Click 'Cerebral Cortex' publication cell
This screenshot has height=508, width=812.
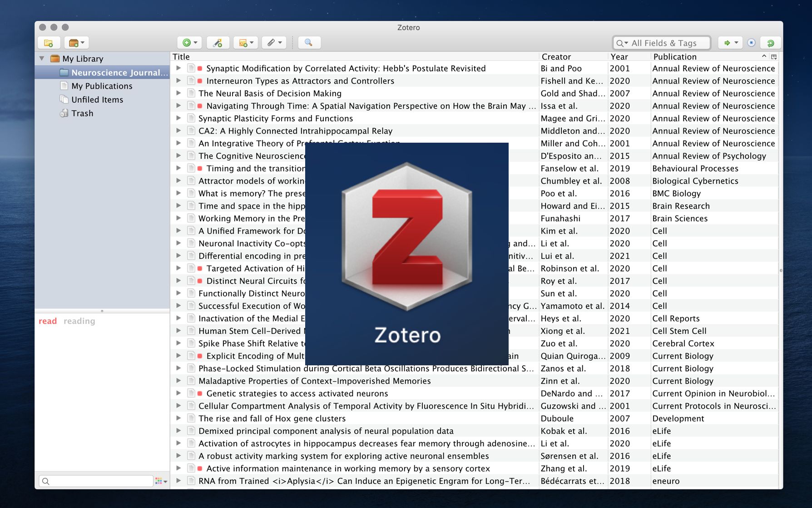click(x=683, y=344)
